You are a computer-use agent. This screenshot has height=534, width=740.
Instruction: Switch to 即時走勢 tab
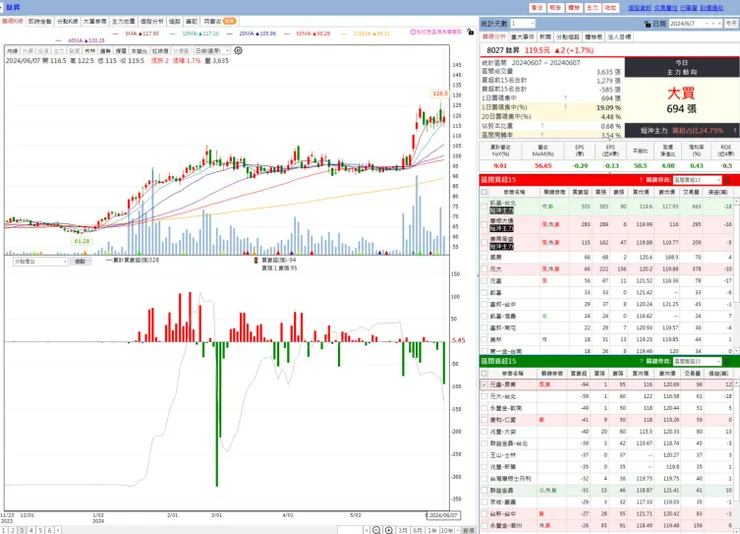40,21
